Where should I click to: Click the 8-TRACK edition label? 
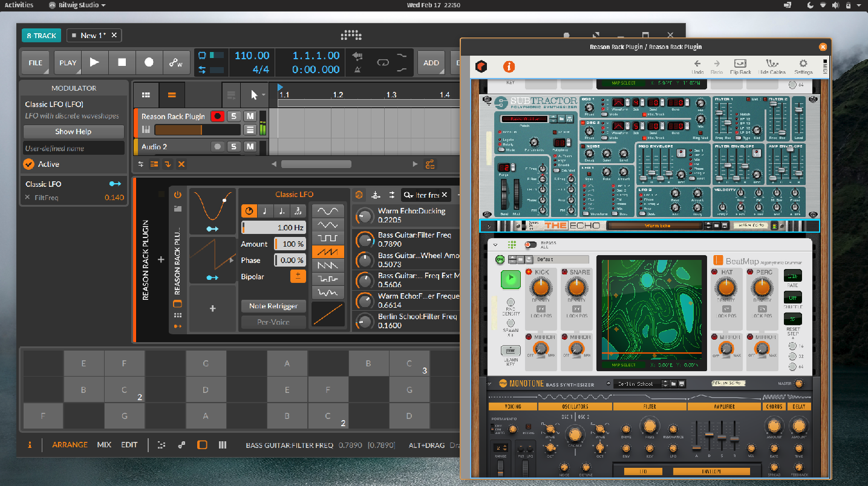41,36
